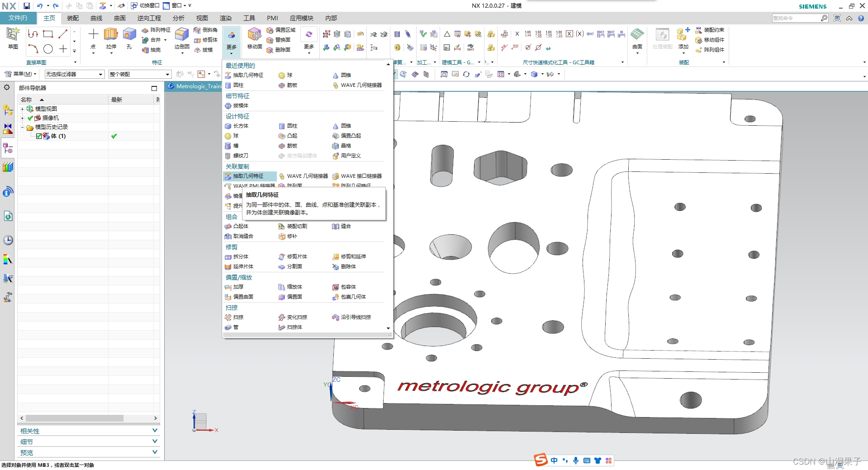Select 拔模体 (Draft Body) under 细节特征
Image resolution: width=868 pixels, height=470 pixels.
[237, 105]
